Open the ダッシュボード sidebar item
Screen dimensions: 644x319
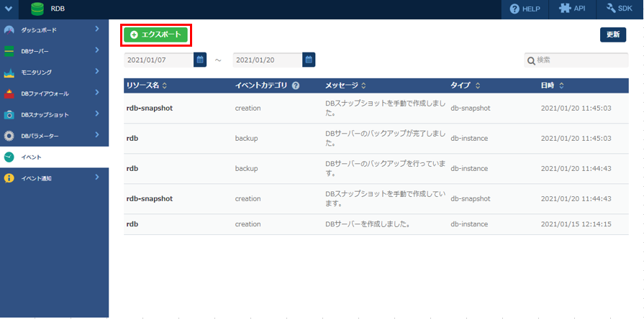54,30
